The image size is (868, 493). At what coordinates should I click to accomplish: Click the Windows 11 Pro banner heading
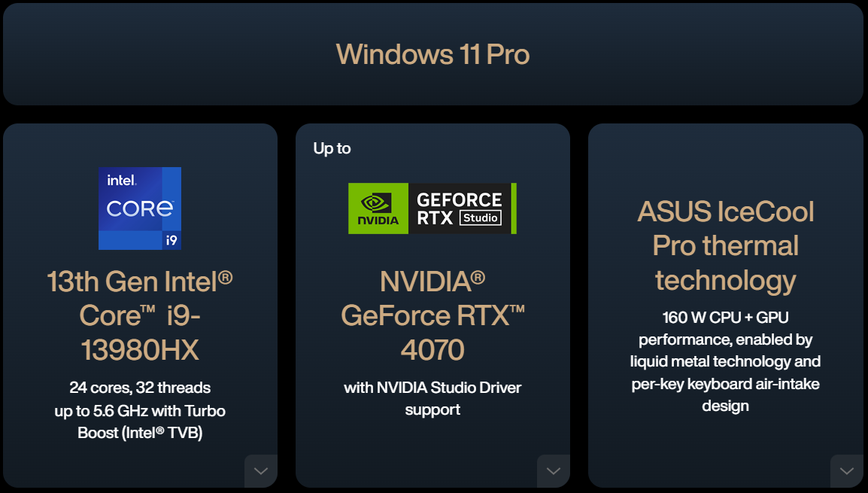pyautogui.click(x=433, y=54)
